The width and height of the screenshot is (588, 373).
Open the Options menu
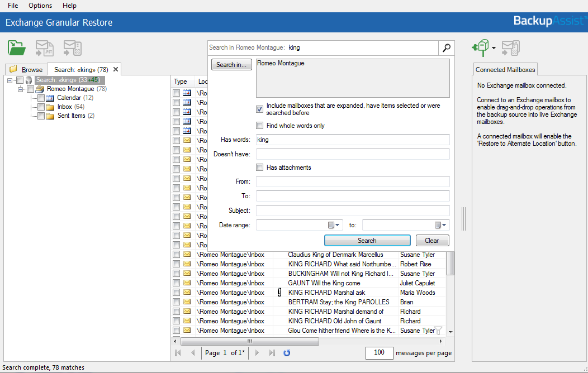click(x=40, y=6)
